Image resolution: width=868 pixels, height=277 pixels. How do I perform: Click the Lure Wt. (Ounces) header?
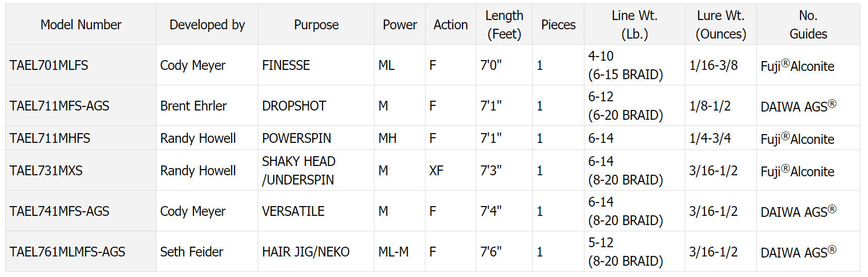click(x=720, y=25)
